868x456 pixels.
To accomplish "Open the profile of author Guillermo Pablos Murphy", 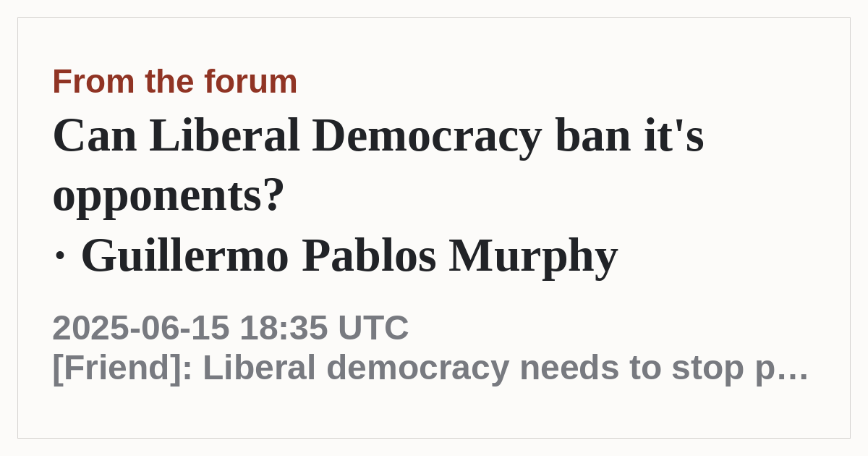I will click(x=349, y=256).
